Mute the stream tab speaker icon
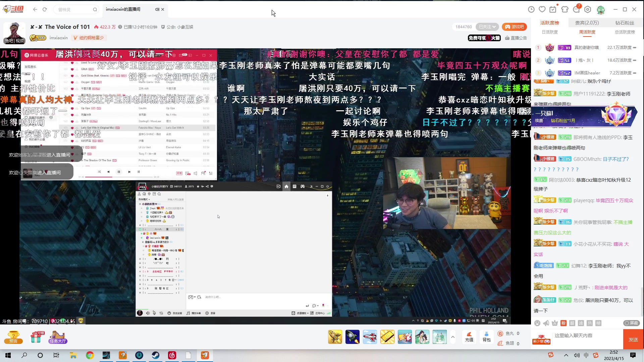This screenshot has width=644, height=362. tap(157, 9)
